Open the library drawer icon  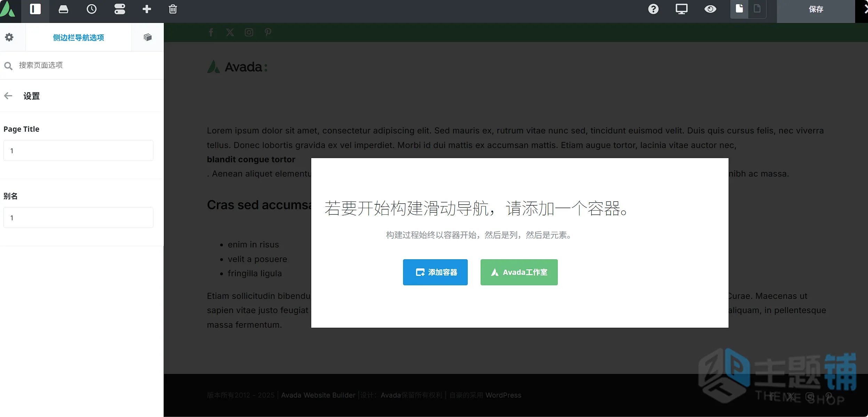click(63, 9)
